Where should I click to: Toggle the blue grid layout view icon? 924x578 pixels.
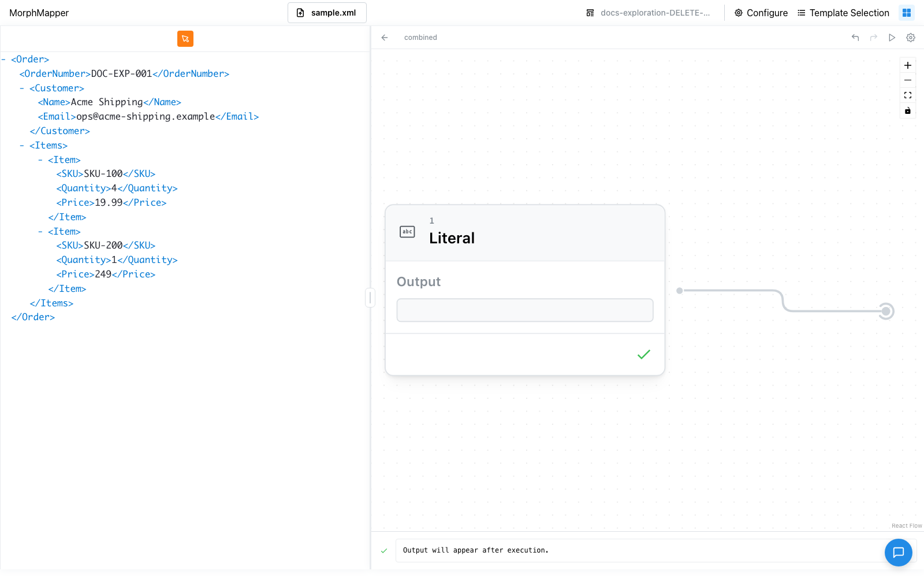pos(907,13)
